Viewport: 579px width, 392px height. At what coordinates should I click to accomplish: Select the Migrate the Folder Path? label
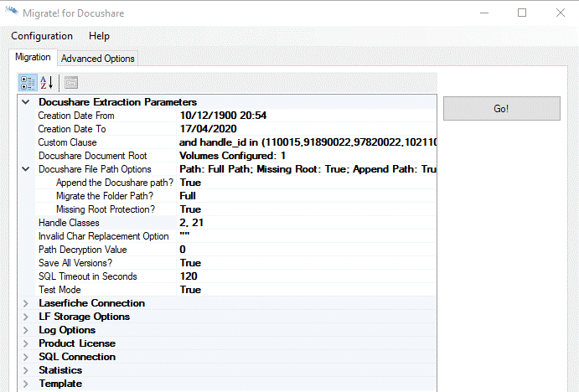105,196
